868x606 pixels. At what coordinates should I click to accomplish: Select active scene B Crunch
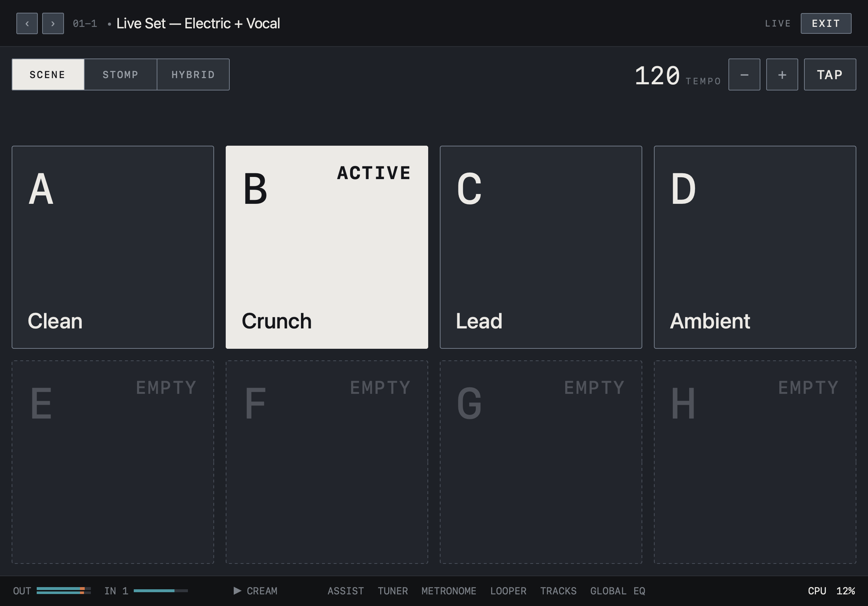tap(327, 247)
